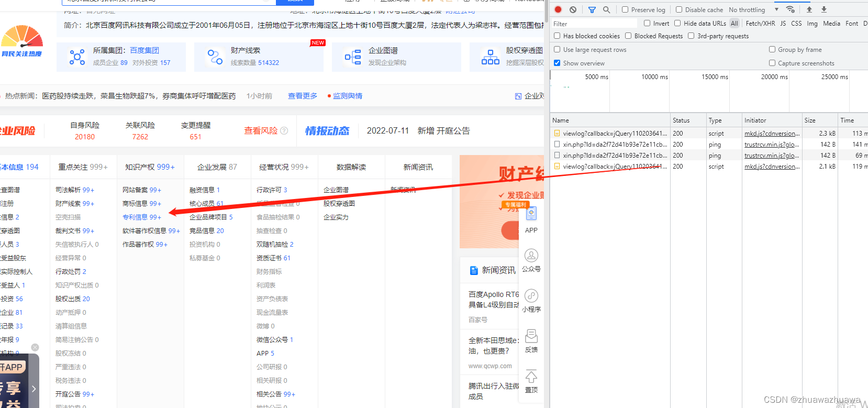Enable Preserve log checkbox
This screenshot has height=408, width=868.
coord(625,9)
